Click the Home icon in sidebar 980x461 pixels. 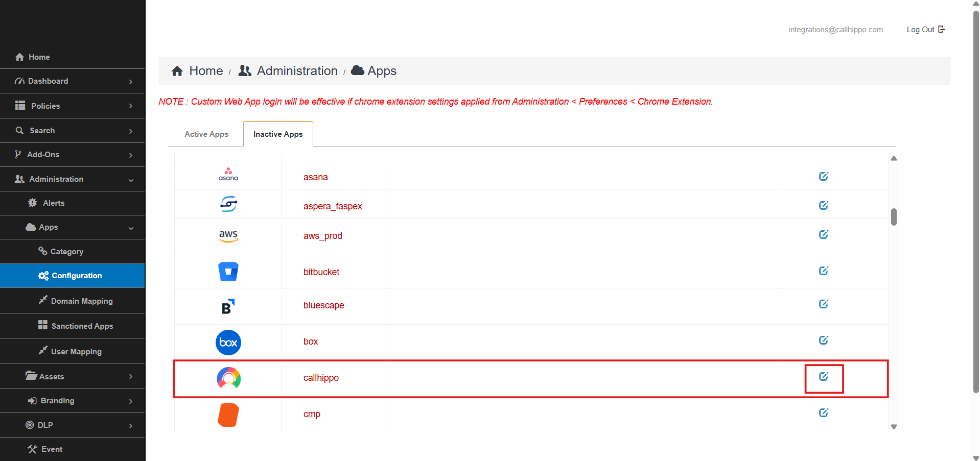pyautogui.click(x=20, y=57)
